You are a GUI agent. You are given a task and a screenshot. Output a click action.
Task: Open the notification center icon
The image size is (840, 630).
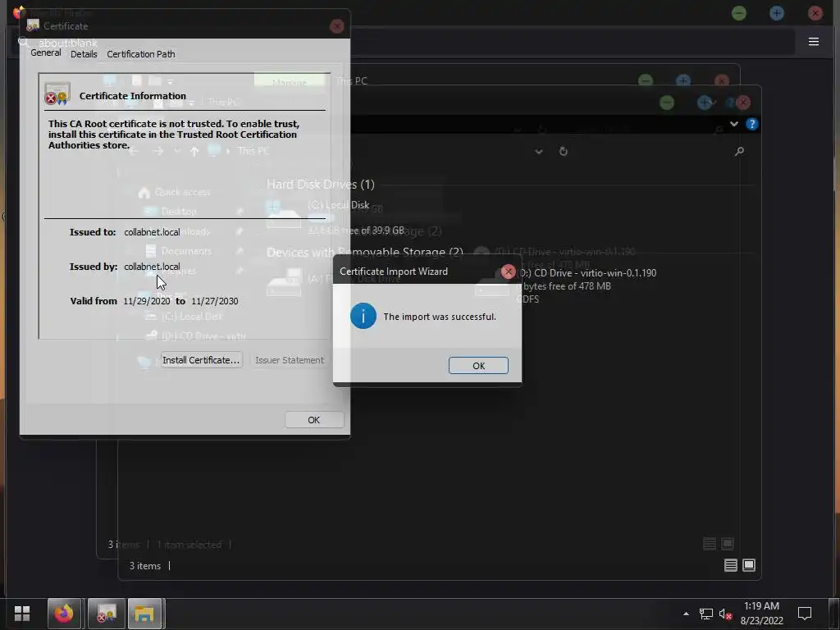tap(805, 614)
